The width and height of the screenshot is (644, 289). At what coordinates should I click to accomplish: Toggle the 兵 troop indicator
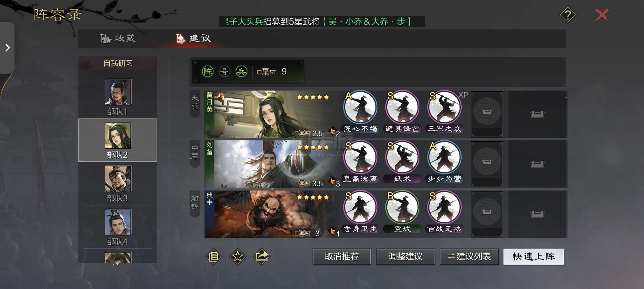(x=241, y=72)
